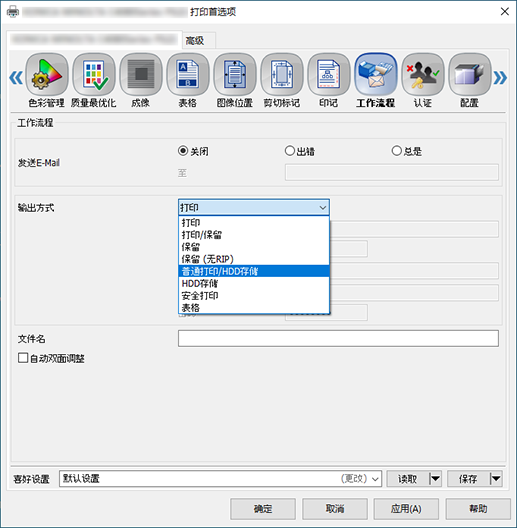The image size is (517, 528).
Task: Choose 保留 option in output list
Action: point(254,247)
